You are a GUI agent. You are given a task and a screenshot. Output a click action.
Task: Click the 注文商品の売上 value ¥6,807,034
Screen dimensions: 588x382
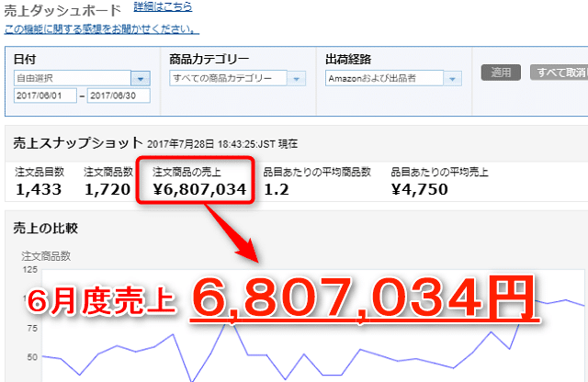(198, 190)
